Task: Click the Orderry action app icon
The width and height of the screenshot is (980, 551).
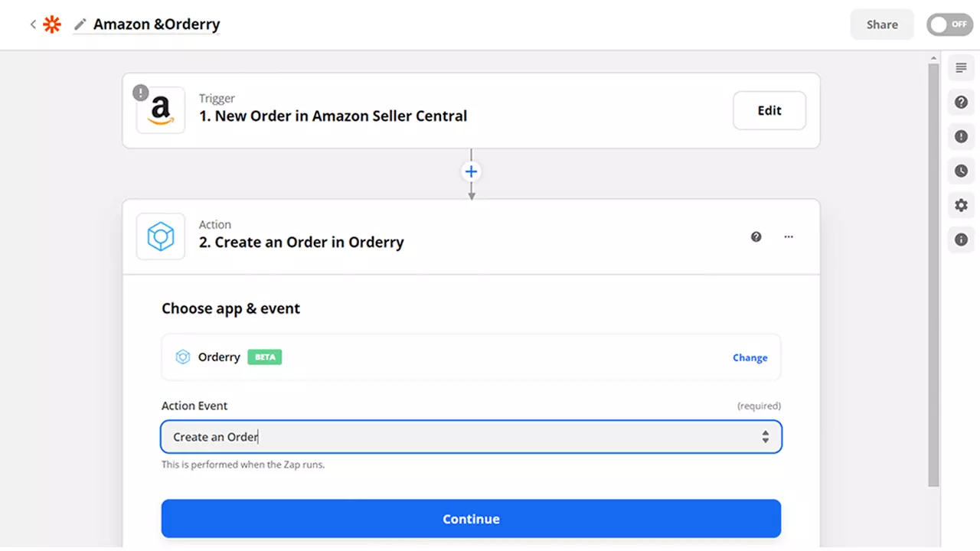Action: [x=161, y=236]
